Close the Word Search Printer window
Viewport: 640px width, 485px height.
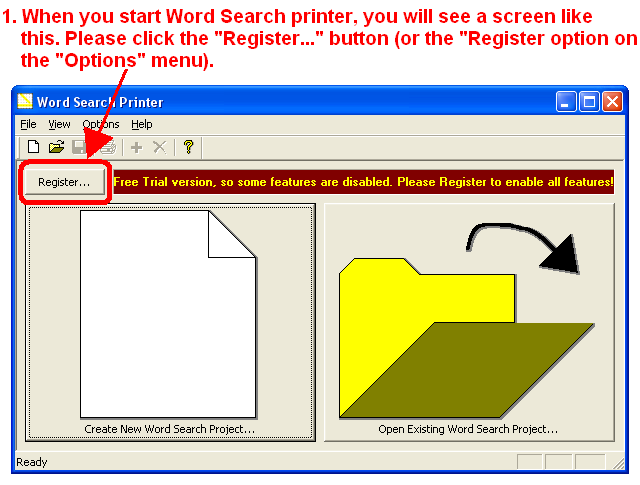pos(612,102)
